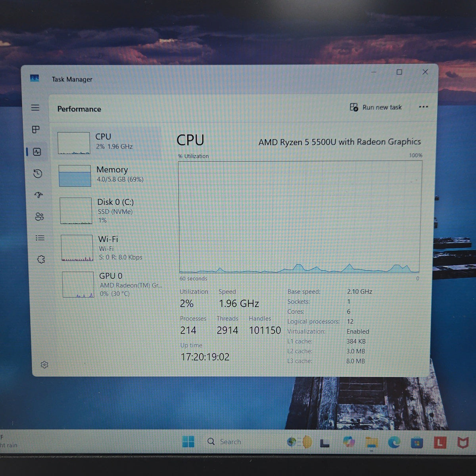Click the Logical processors value '12'
Viewport: 476px width, 476px height.
[350, 322]
